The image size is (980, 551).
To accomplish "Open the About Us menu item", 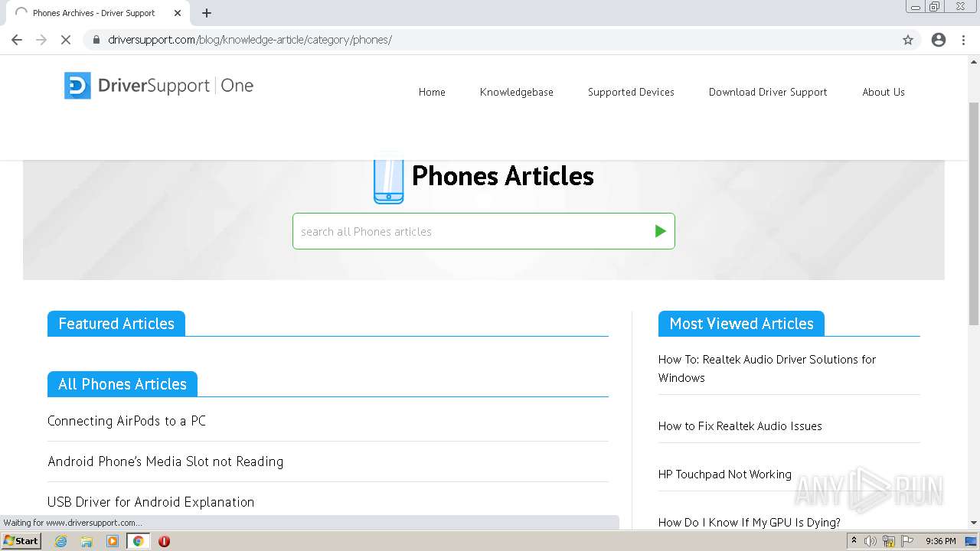I will [884, 92].
